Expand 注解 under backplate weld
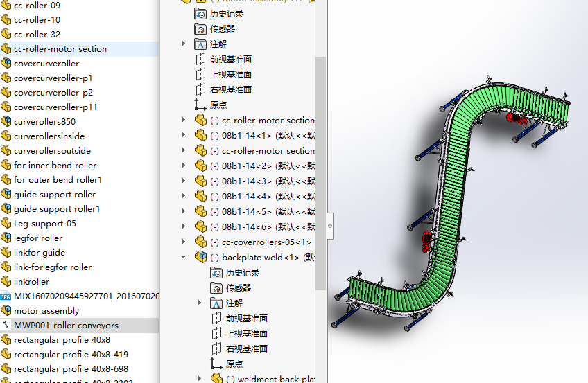The height and width of the screenshot is (383, 588). pos(200,303)
